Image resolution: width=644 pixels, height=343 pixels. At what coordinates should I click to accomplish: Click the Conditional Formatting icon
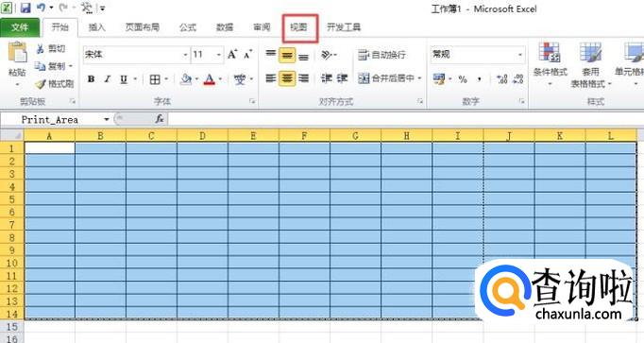[x=550, y=52]
